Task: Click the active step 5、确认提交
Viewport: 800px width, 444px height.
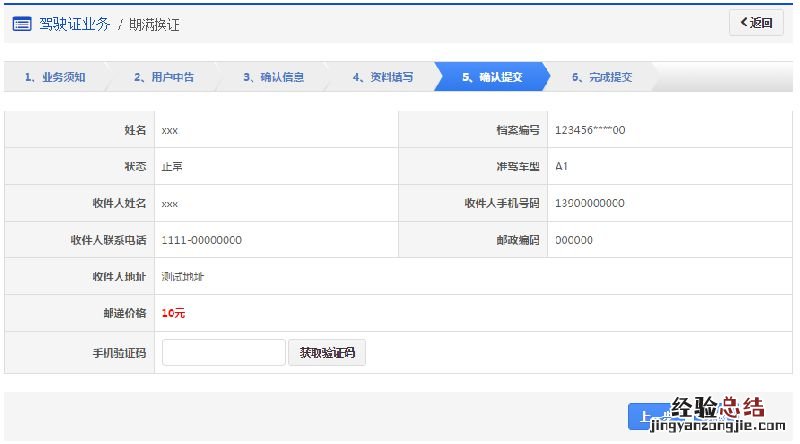Action: click(x=492, y=77)
